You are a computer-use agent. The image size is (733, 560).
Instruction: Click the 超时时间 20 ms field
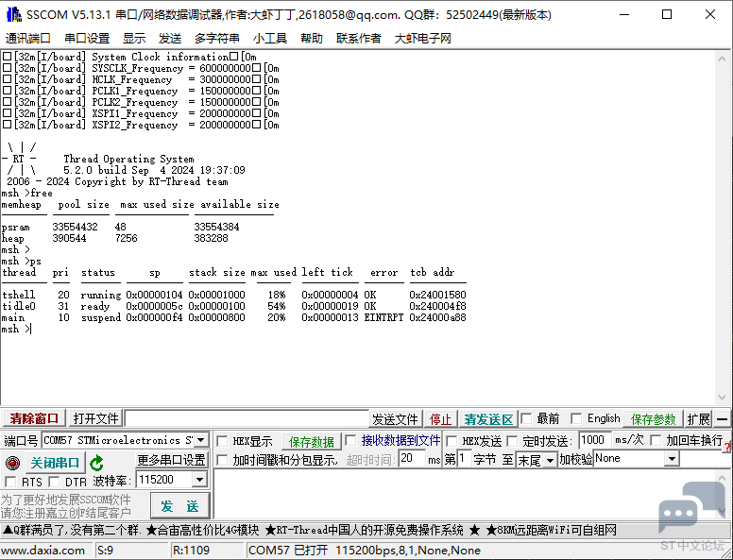[x=412, y=459]
